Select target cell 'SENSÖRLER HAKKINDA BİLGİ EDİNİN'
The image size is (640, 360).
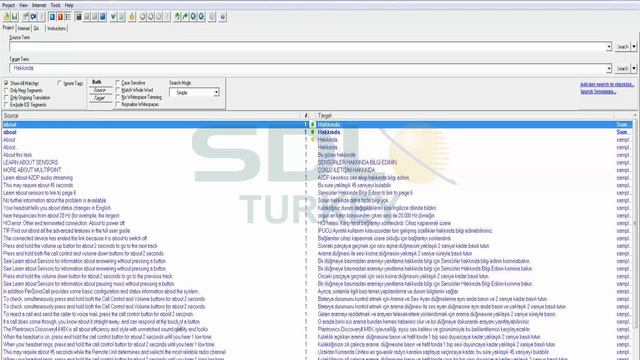[x=357, y=162]
